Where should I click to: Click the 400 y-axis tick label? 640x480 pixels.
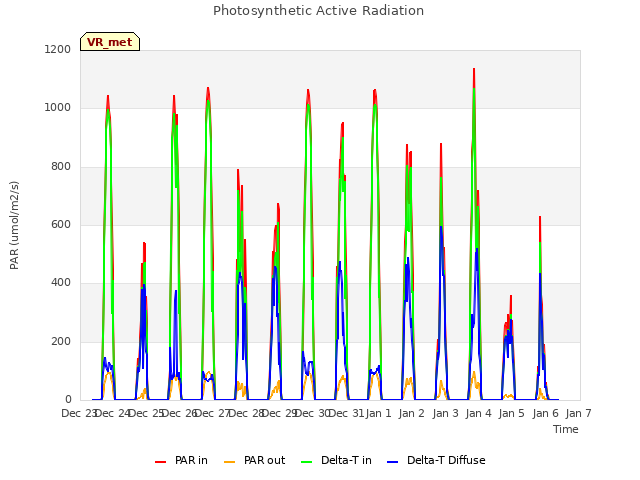point(61,283)
